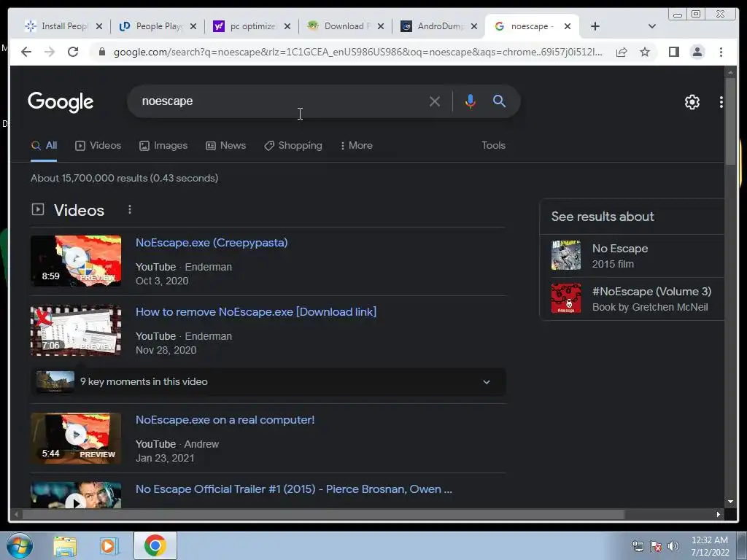Close the pc optimizer tab

[x=287, y=26]
